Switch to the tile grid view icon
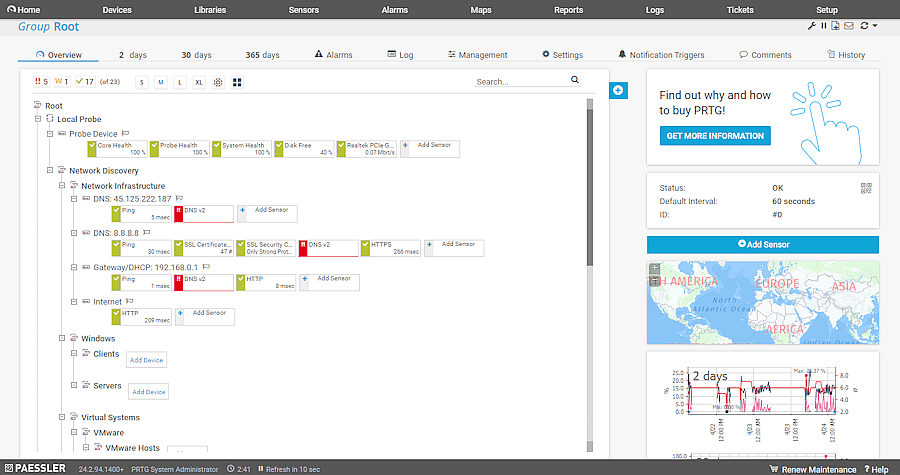 [x=237, y=83]
